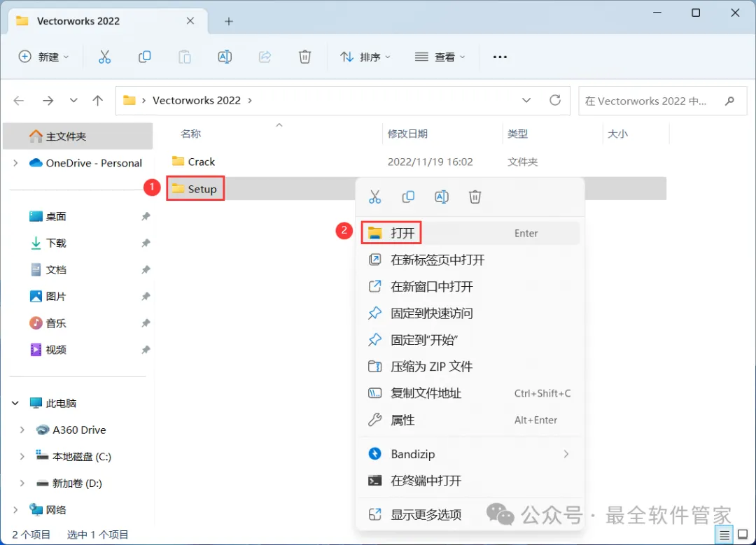This screenshot has width=756, height=545.
Task: Expand 新加卷 (D:) node
Action: 22,483
